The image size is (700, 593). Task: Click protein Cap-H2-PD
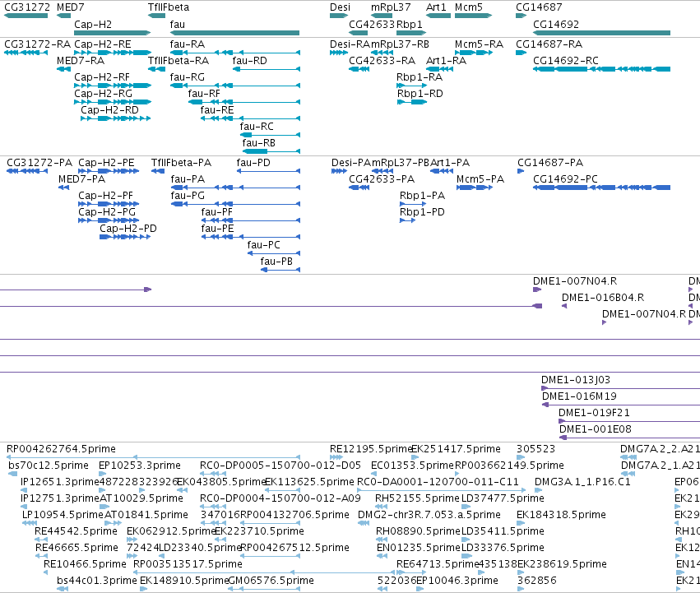pyautogui.click(x=128, y=229)
